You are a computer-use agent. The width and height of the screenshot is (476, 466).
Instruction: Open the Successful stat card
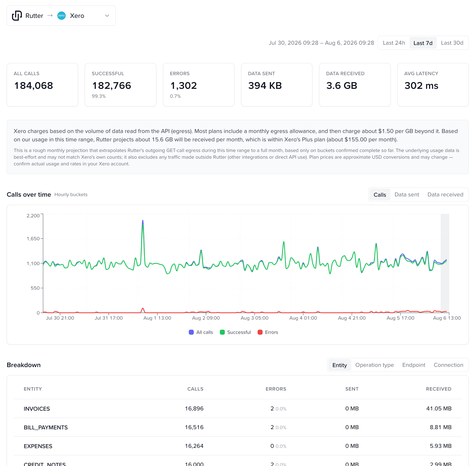pos(121,85)
